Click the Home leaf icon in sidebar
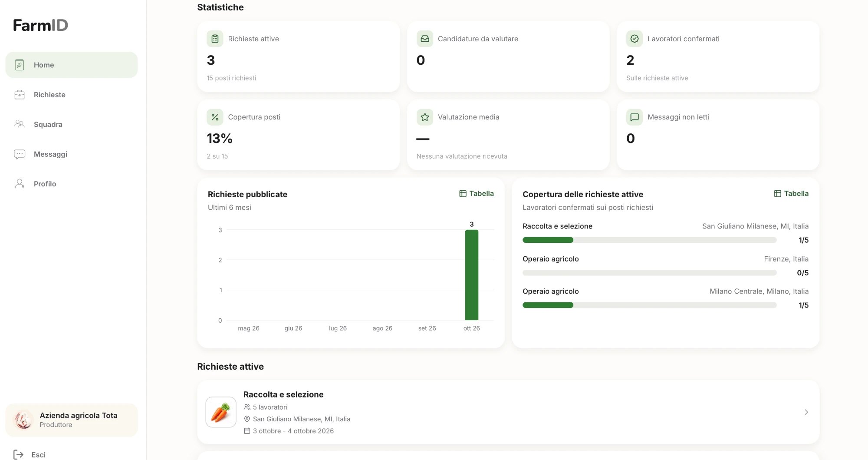 click(20, 65)
